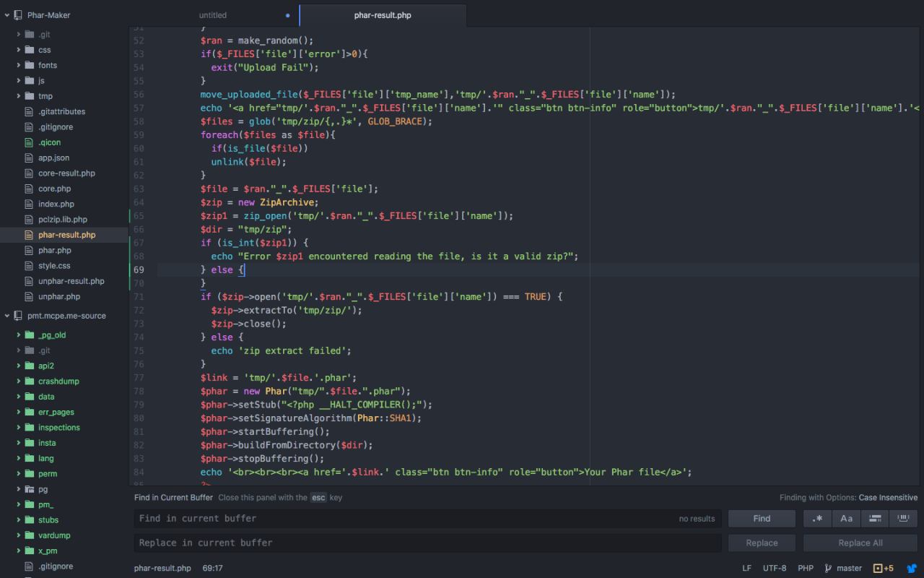
Task: Toggle the regex search option button
Action: point(817,518)
